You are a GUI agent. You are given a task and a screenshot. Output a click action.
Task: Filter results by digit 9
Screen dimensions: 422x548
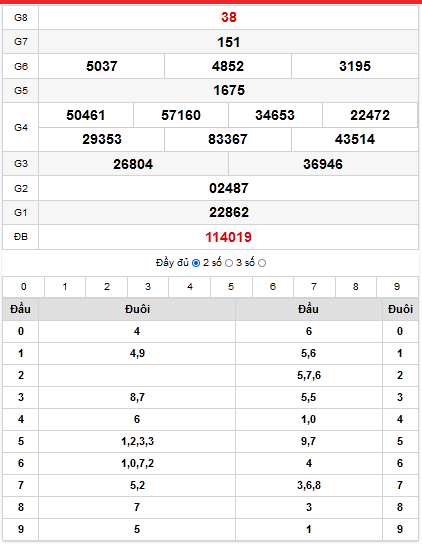397,287
